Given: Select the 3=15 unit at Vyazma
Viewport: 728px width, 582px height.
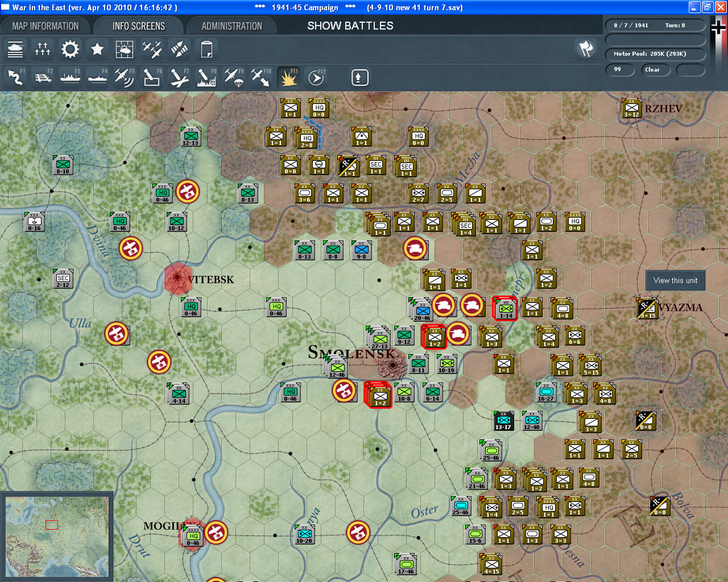Looking at the screenshot, I should [x=647, y=308].
